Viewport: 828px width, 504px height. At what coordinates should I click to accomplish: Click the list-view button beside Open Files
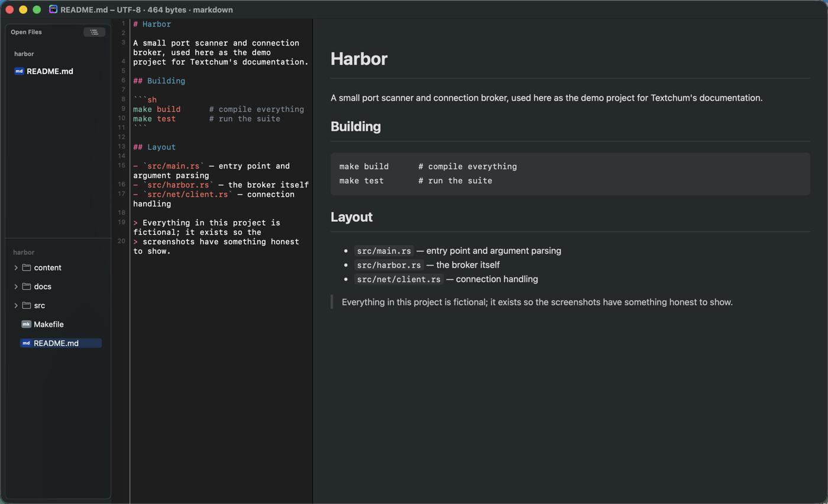click(94, 32)
